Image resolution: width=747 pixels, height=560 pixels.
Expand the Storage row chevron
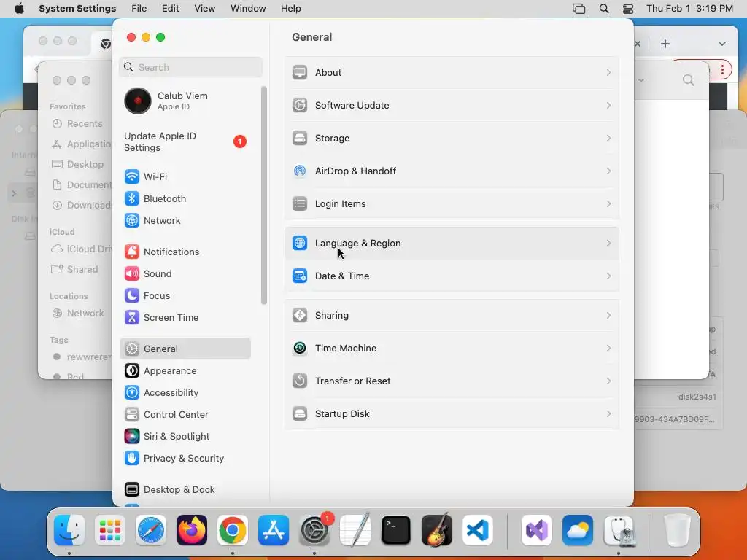[x=608, y=138]
